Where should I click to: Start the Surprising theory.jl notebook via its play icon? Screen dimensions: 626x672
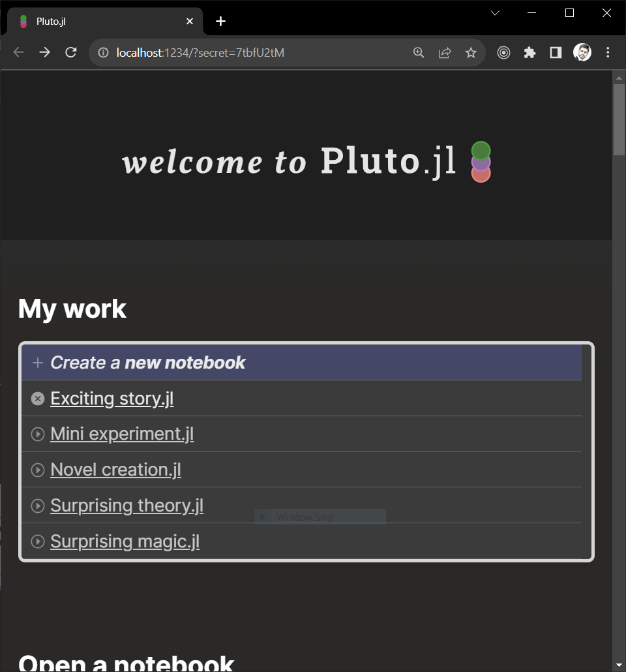click(38, 506)
